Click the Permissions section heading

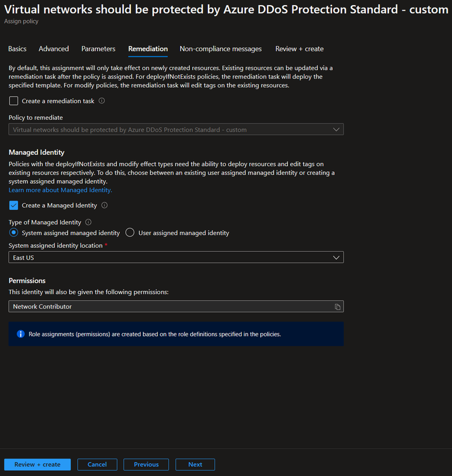[27, 281]
